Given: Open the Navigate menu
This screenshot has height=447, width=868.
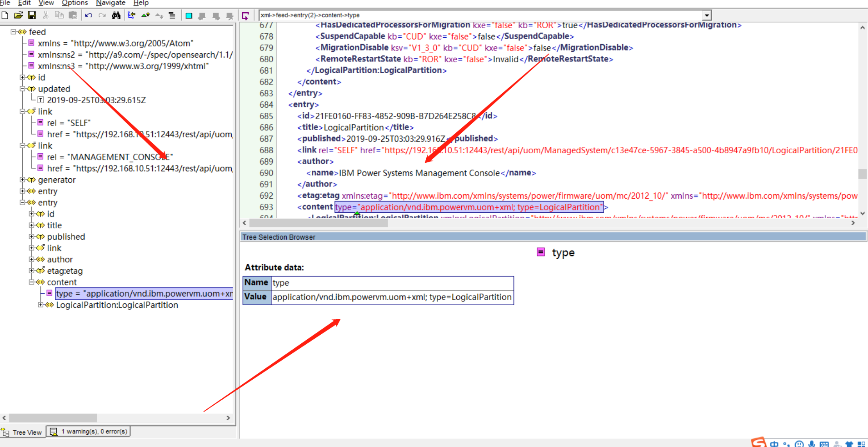Looking at the screenshot, I should pyautogui.click(x=110, y=3).
